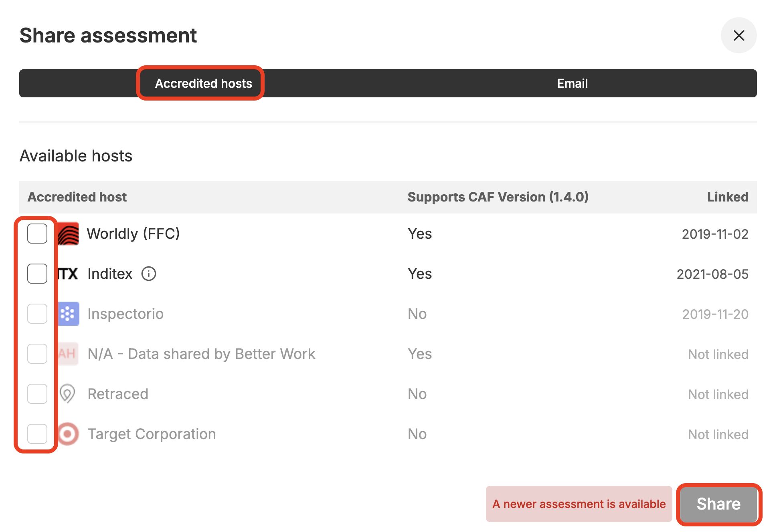Click the Target Corporation bullseye logo

[68, 434]
